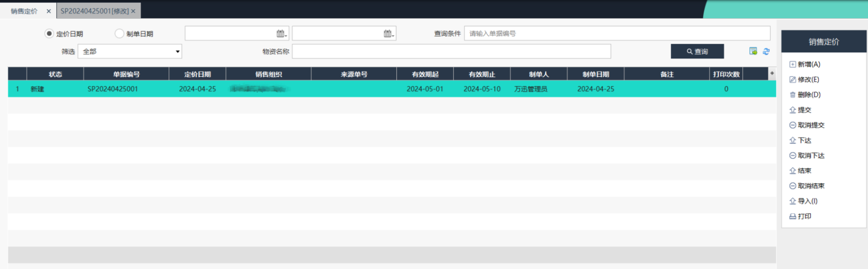
Task: Open the second date field calendar picker
Action: click(388, 34)
